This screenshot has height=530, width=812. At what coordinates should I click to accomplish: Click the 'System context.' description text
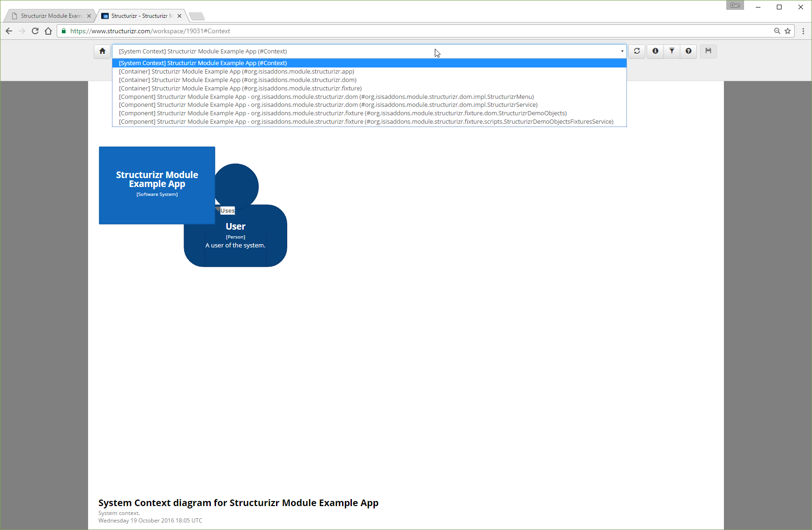click(x=119, y=513)
